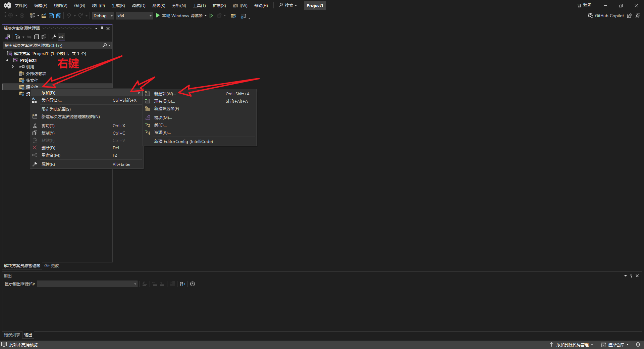Screen dimensions: 644x349
Task: Open the 生成(B) build menu
Action: pos(118,5)
